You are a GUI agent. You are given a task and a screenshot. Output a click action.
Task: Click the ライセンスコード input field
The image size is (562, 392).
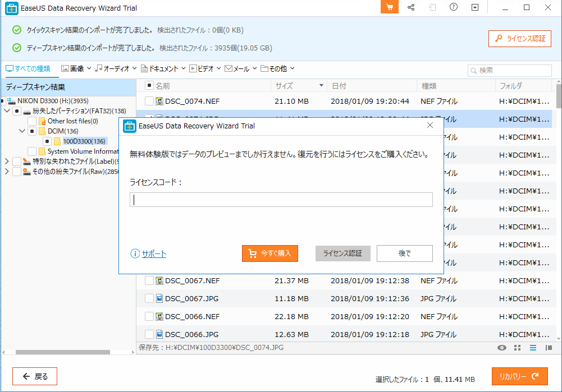click(x=281, y=200)
